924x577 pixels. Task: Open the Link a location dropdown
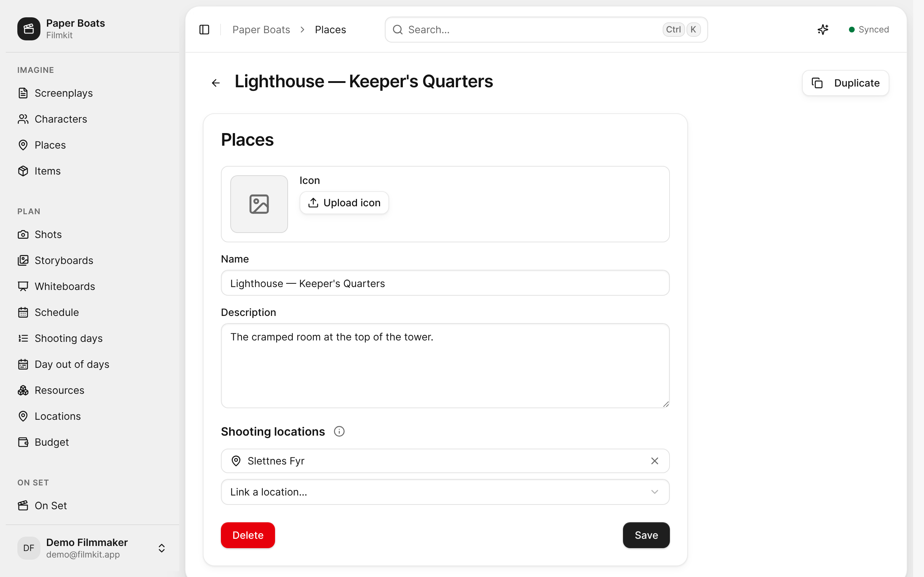point(445,492)
